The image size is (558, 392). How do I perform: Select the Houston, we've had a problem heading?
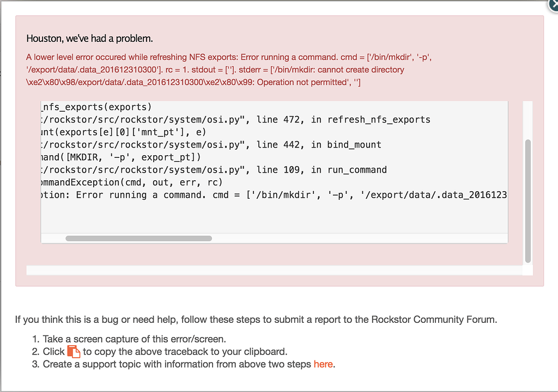[88, 39]
